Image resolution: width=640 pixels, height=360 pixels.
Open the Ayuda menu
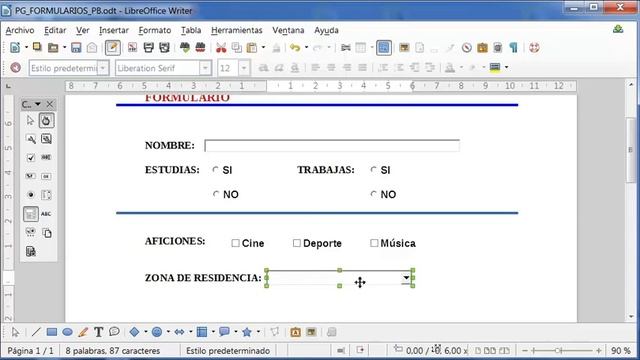[326, 30]
